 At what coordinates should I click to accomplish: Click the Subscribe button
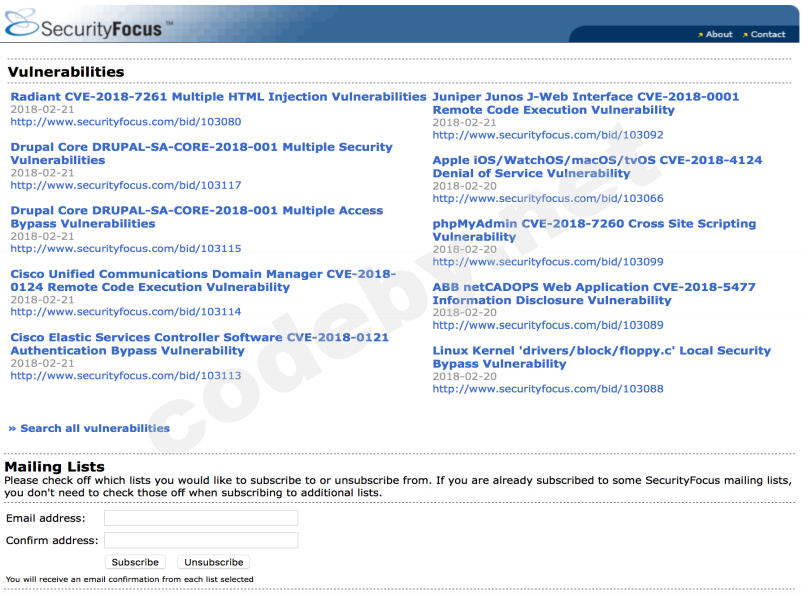point(135,562)
